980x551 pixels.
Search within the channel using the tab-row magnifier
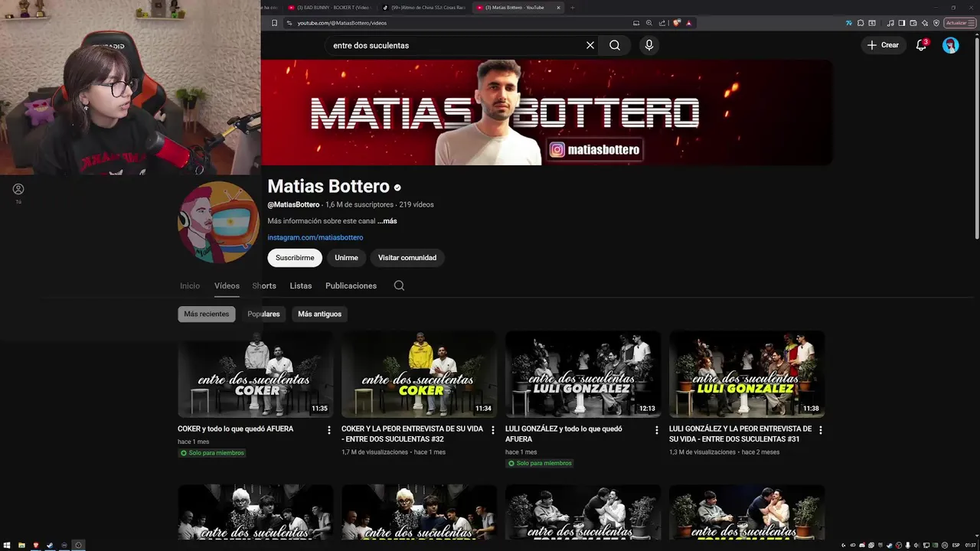point(399,285)
